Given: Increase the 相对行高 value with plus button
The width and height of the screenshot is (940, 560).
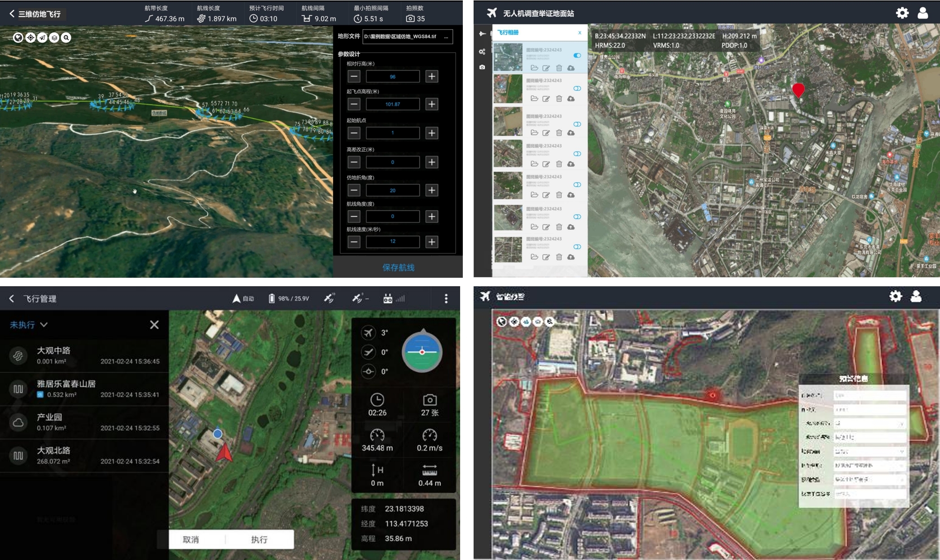Looking at the screenshot, I should coord(431,76).
